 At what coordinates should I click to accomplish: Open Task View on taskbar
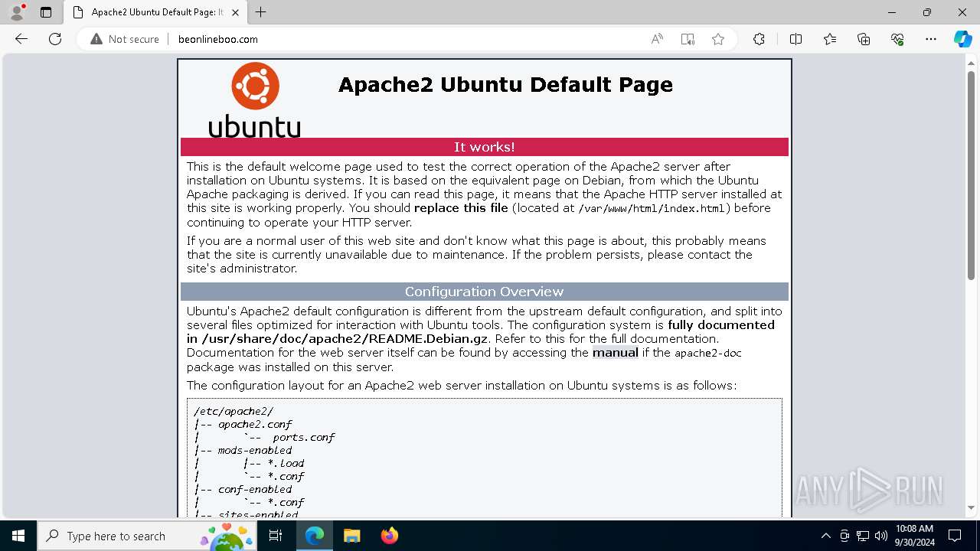pos(276,536)
